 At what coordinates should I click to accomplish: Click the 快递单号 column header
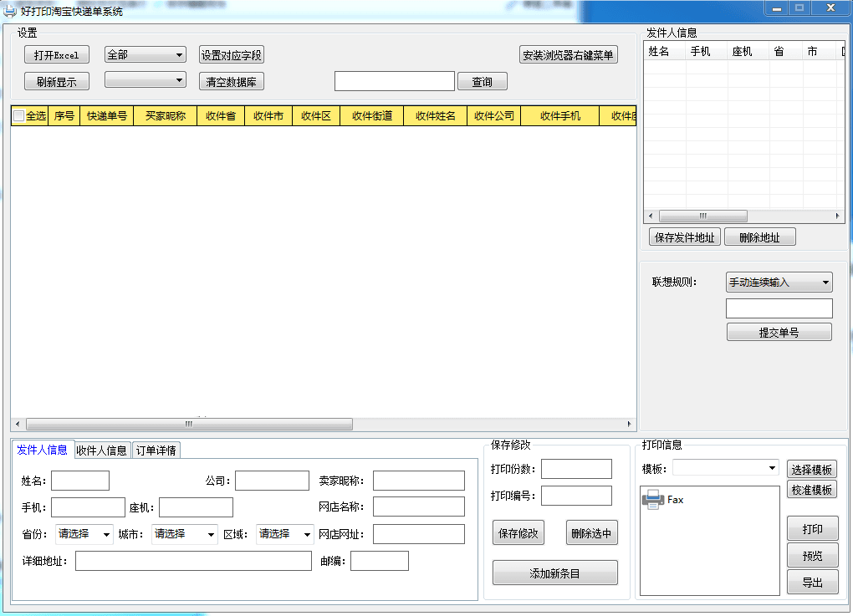tap(106, 116)
